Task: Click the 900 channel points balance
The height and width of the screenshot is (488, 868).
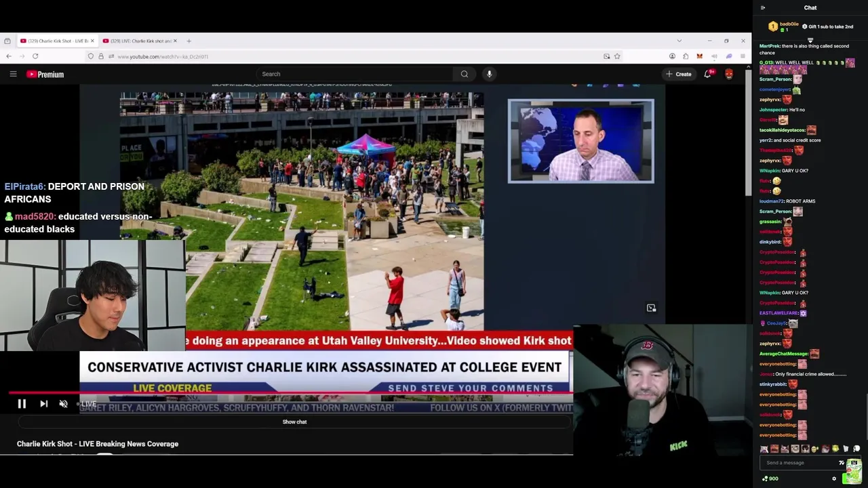Action: pyautogui.click(x=770, y=479)
